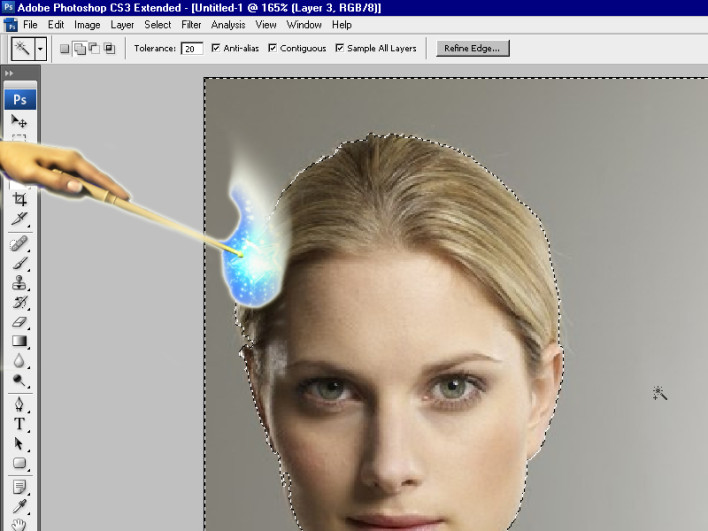Select the Slice tool
The width and height of the screenshot is (708, 531).
click(19, 219)
